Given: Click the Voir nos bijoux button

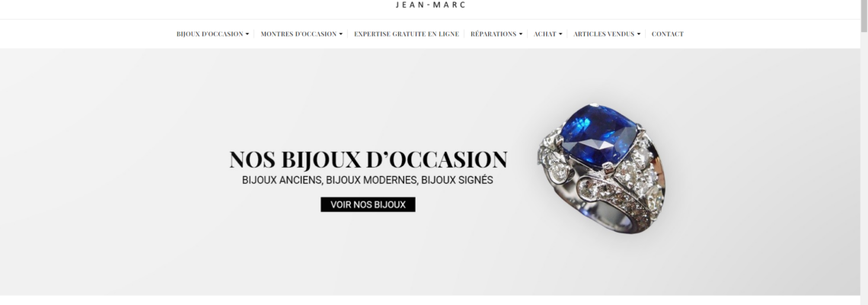Looking at the screenshot, I should (x=368, y=204).
